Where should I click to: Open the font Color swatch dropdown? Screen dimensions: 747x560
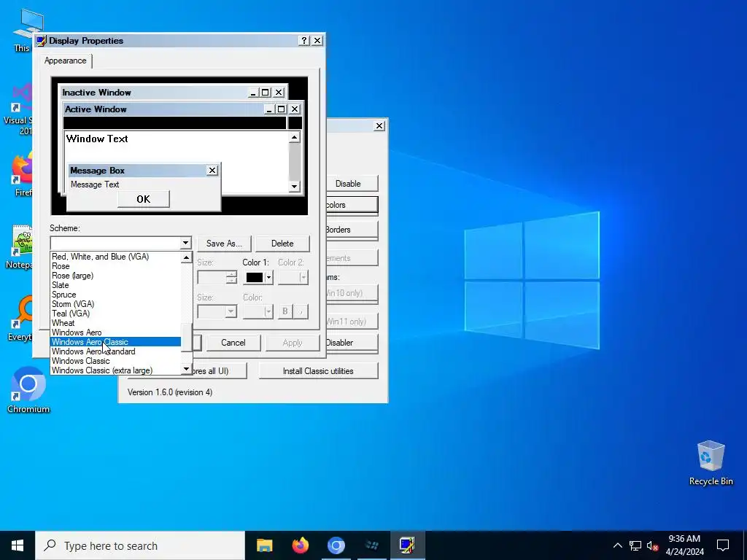pyautogui.click(x=258, y=311)
